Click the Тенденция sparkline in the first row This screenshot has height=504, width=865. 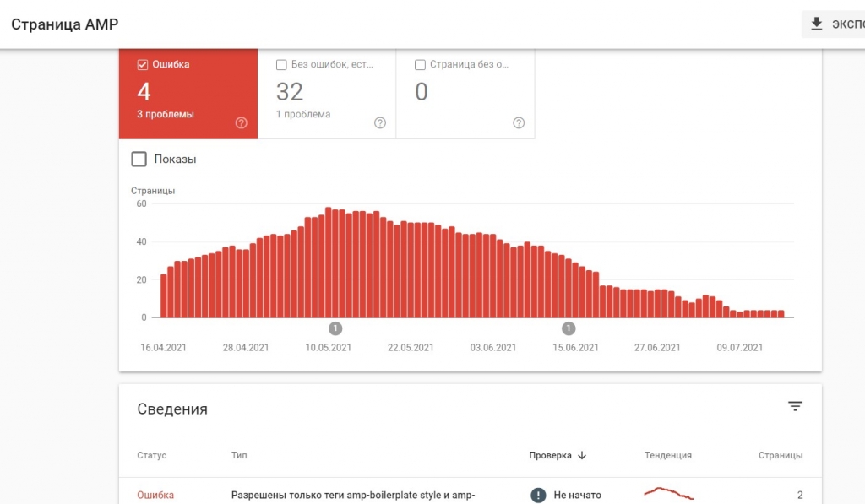669,493
